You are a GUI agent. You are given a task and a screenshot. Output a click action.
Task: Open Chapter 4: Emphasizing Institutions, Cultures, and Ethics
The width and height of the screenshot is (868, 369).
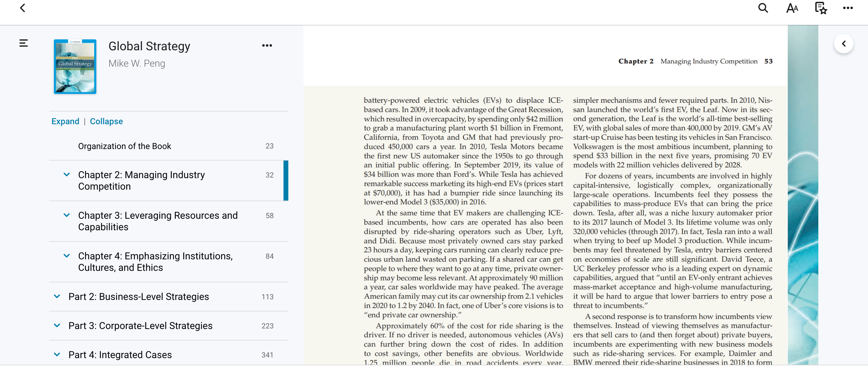coord(156,262)
